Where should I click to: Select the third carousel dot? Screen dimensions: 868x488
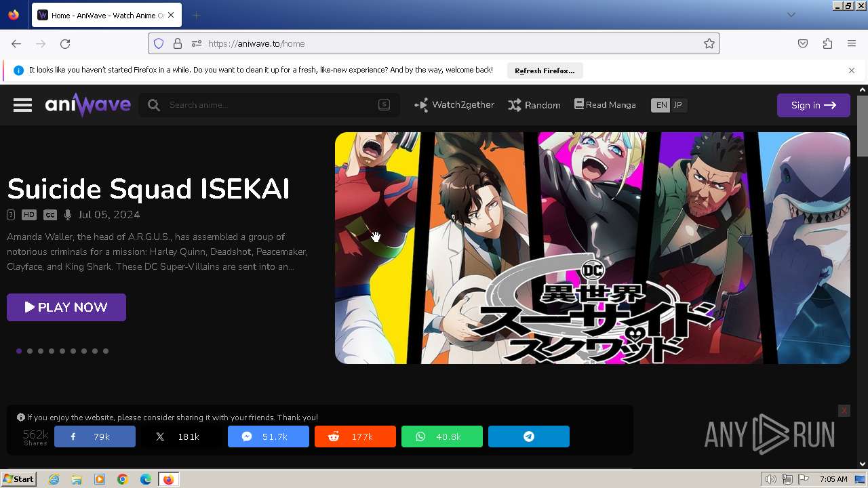click(x=41, y=351)
